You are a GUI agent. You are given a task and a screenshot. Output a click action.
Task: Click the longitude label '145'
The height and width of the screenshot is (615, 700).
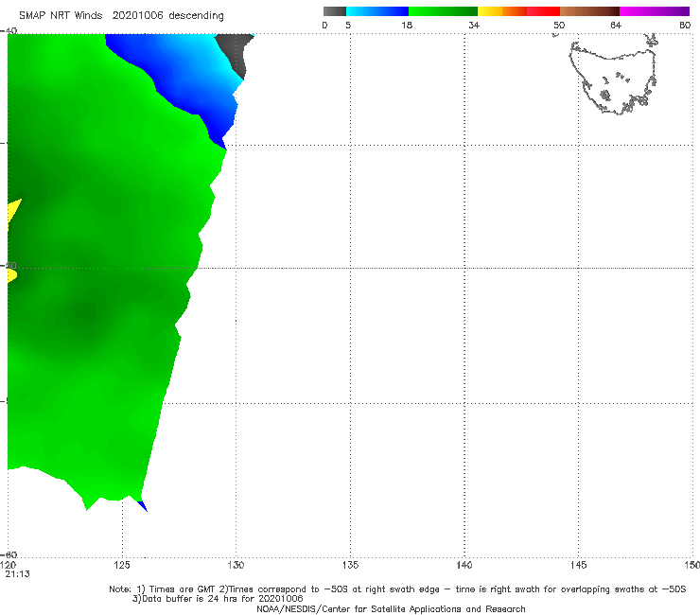pyautogui.click(x=579, y=565)
